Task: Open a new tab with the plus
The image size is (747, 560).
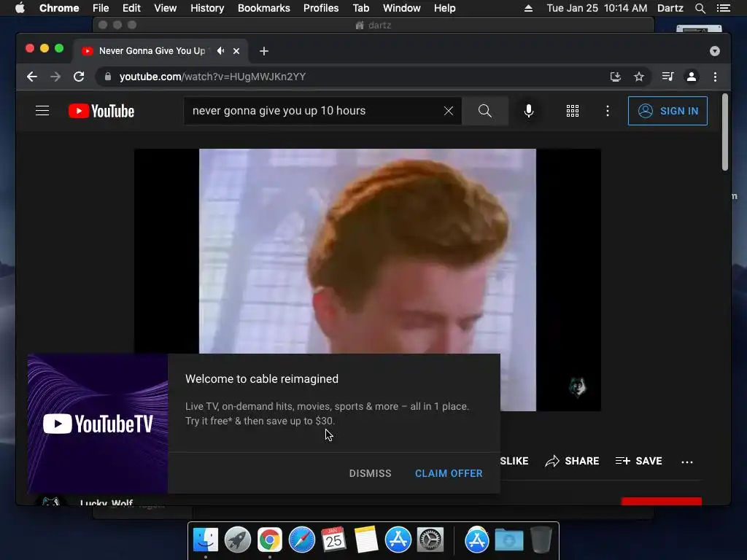Action: coord(264,51)
